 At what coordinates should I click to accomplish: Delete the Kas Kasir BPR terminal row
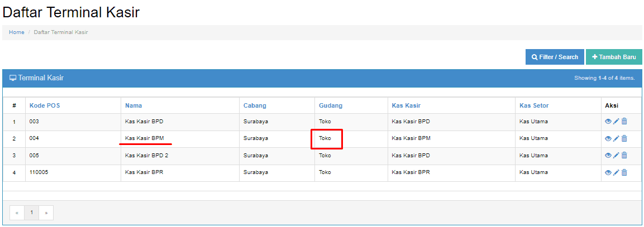[x=624, y=173]
